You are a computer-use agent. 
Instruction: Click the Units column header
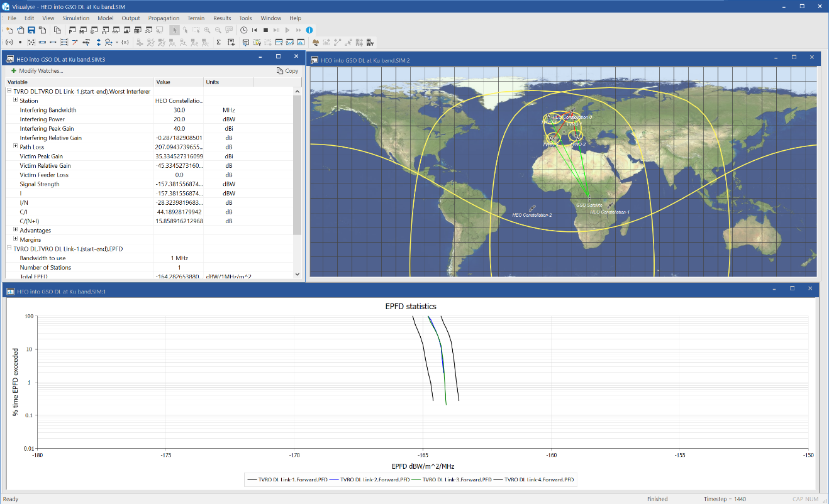(x=228, y=82)
